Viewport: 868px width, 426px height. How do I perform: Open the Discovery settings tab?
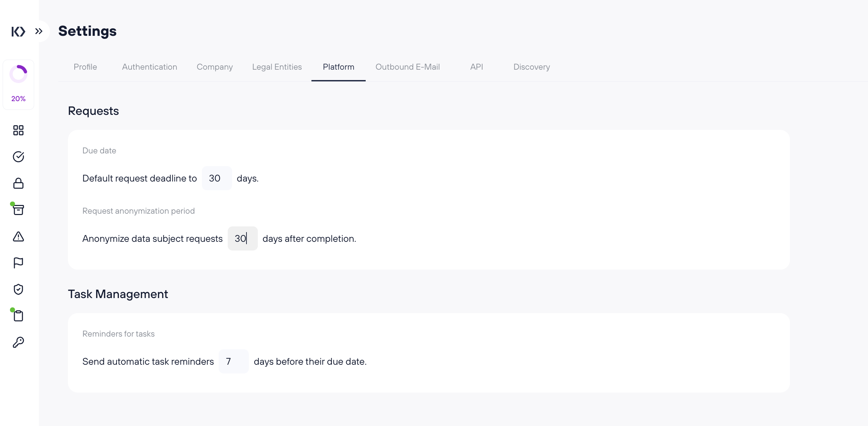coord(531,67)
